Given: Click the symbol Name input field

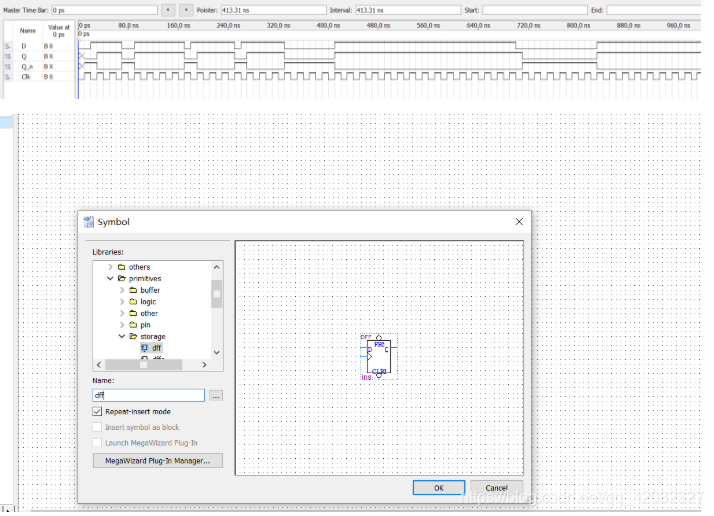Looking at the screenshot, I should pyautogui.click(x=148, y=395).
